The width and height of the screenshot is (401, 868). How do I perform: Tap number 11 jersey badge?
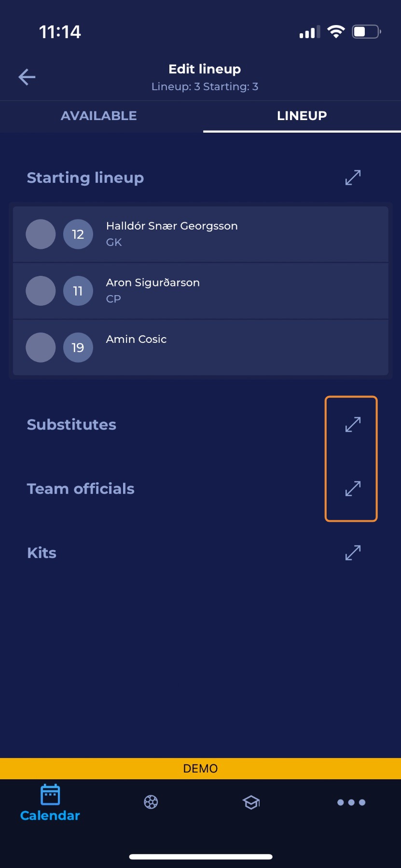[78, 291]
